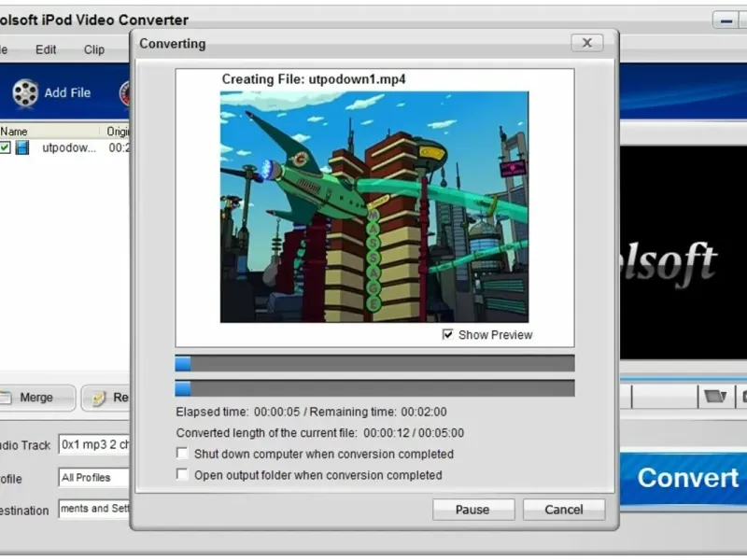Close the Converting dialog
Screen dimensions: 747x560
pos(587,43)
